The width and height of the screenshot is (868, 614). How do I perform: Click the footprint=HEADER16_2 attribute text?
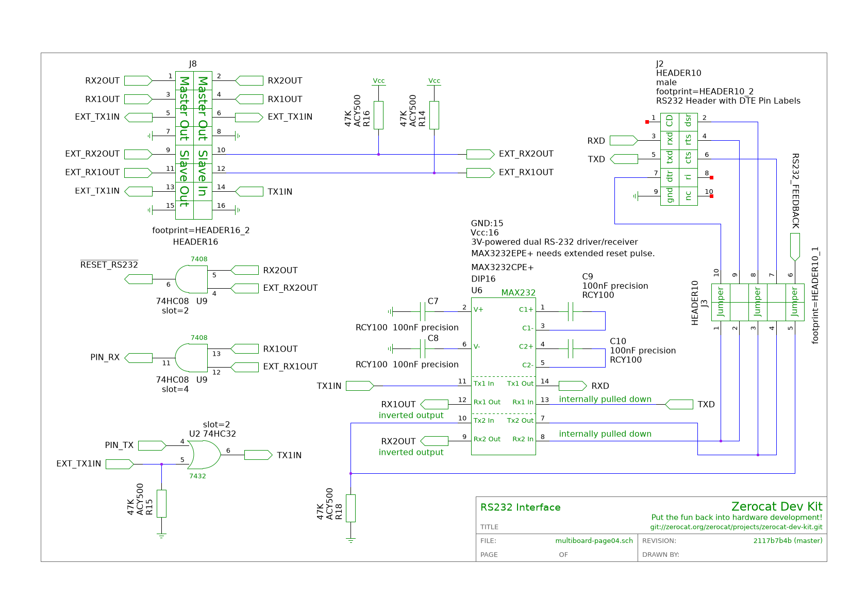point(201,230)
